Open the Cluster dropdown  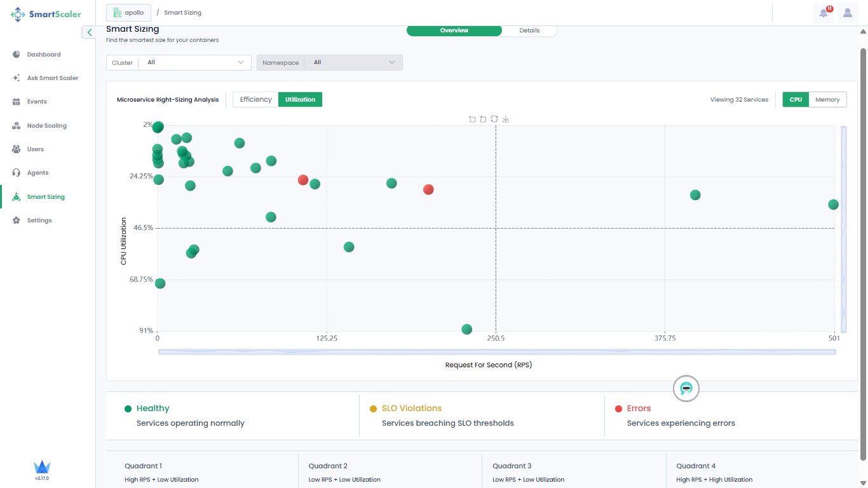[179, 62]
